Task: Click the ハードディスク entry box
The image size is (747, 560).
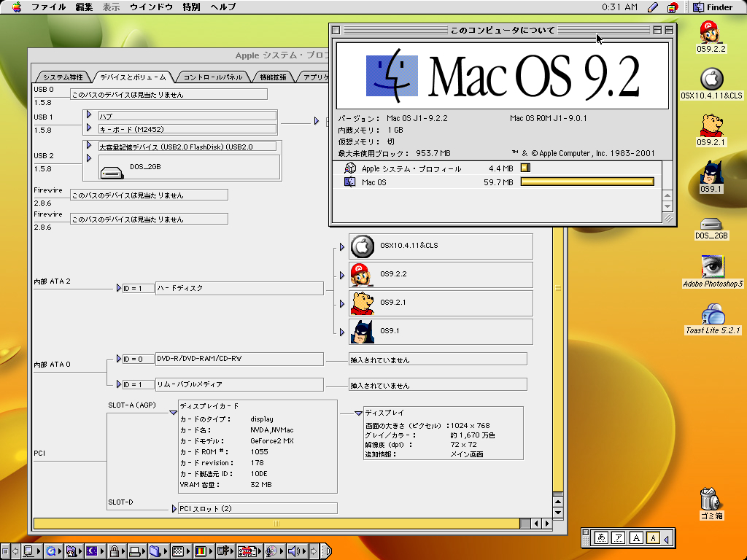Action: tap(239, 289)
